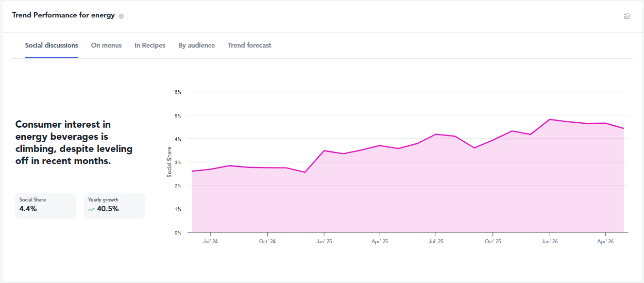Click the Oct' 24 x-axis label
The height and width of the screenshot is (283, 644).
click(267, 241)
